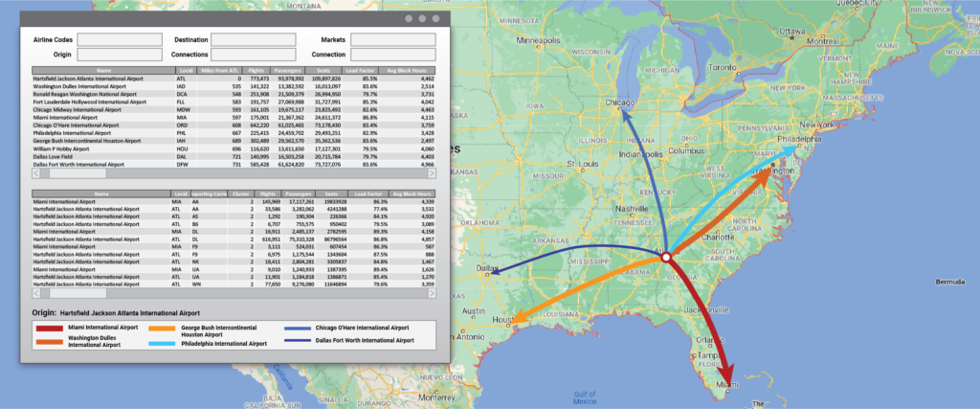
Task: Click the Washington Dulles orange legend swatch
Action: [49, 341]
